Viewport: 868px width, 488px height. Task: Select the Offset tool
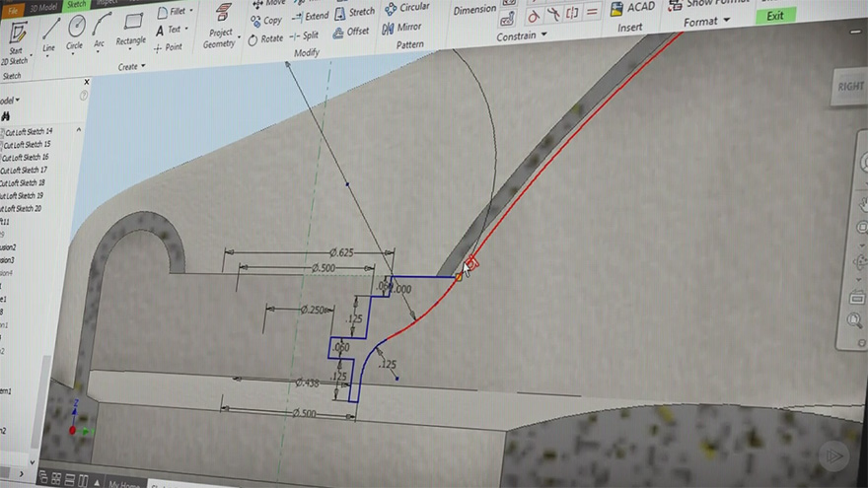(x=350, y=33)
